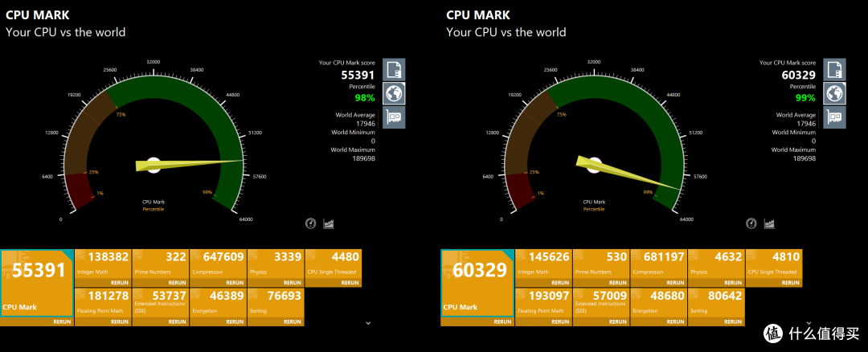The width and height of the screenshot is (868, 352).
Task: Click the globe icon next to the 98% percentile
Action: click(394, 93)
